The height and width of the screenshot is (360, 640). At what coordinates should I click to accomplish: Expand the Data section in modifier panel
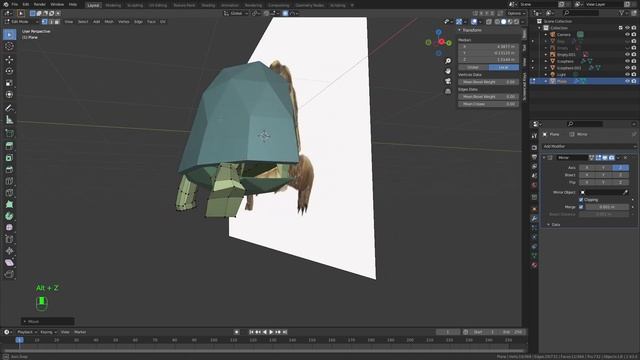point(556,224)
